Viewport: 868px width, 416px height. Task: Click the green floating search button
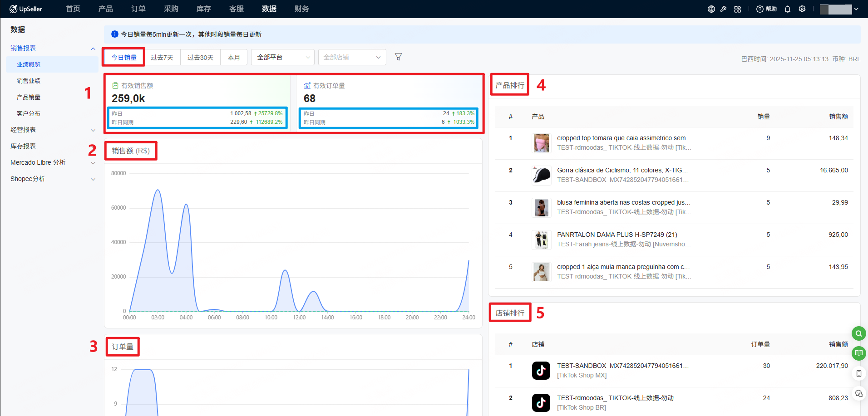click(x=858, y=333)
